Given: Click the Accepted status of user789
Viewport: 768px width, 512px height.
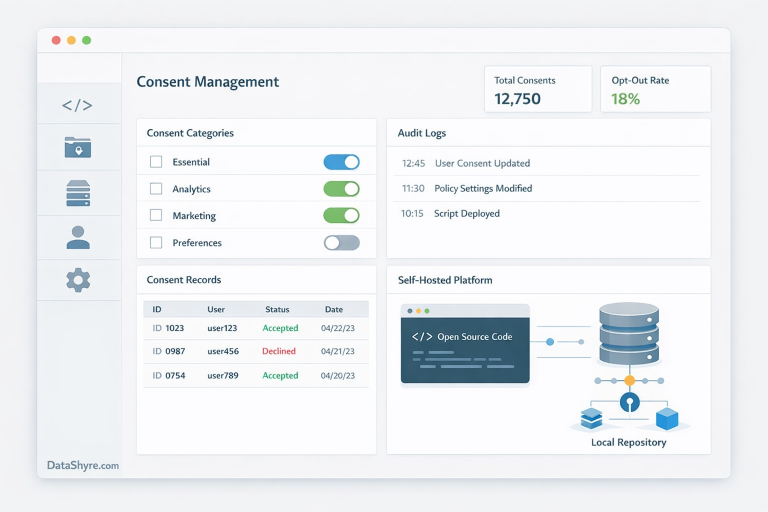Looking at the screenshot, I should [280, 375].
